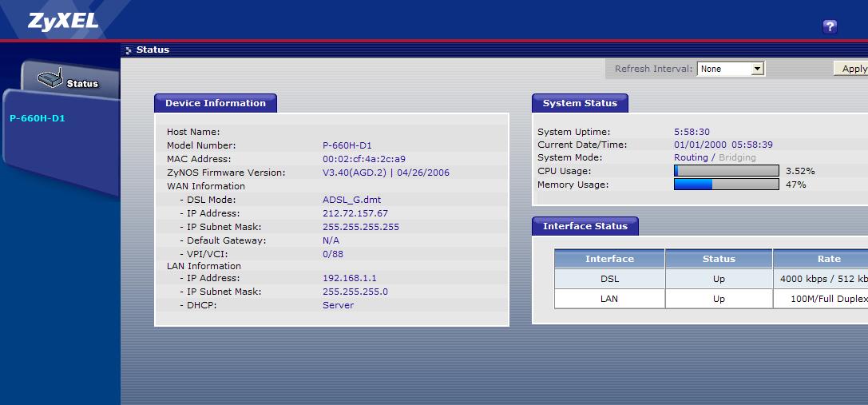The image size is (868, 405).
Task: Click LAN IP address 192.168.1.1
Action: coord(349,277)
